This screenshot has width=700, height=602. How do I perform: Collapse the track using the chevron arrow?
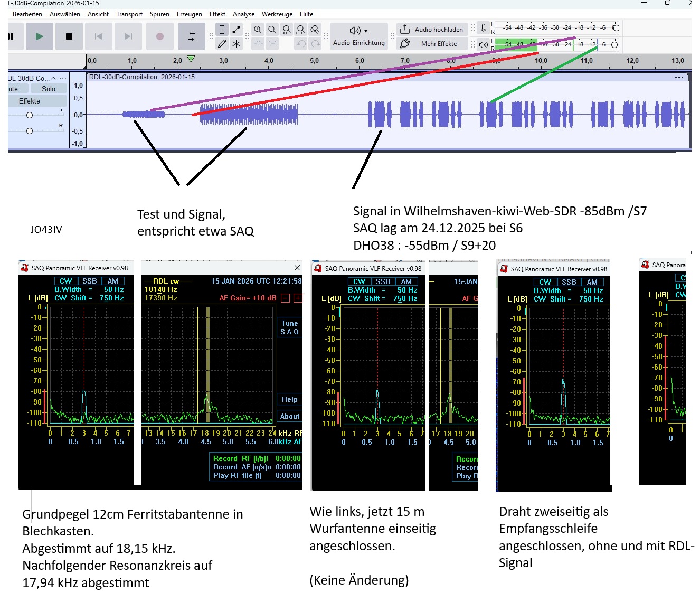pyautogui.click(x=53, y=78)
